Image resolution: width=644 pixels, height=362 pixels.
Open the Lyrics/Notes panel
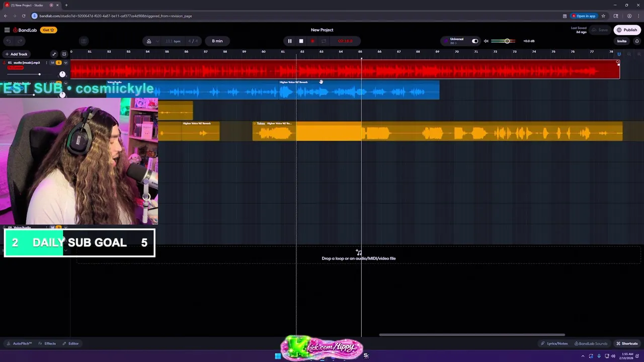554,343
